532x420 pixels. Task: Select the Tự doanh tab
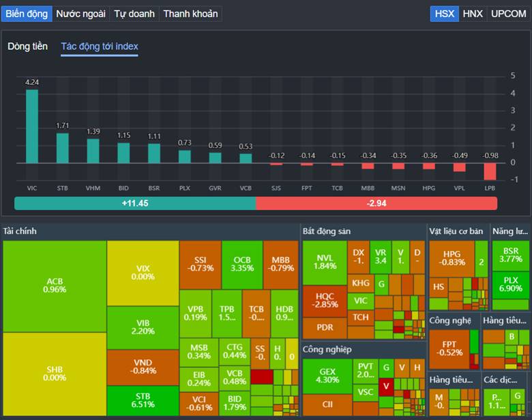[134, 14]
